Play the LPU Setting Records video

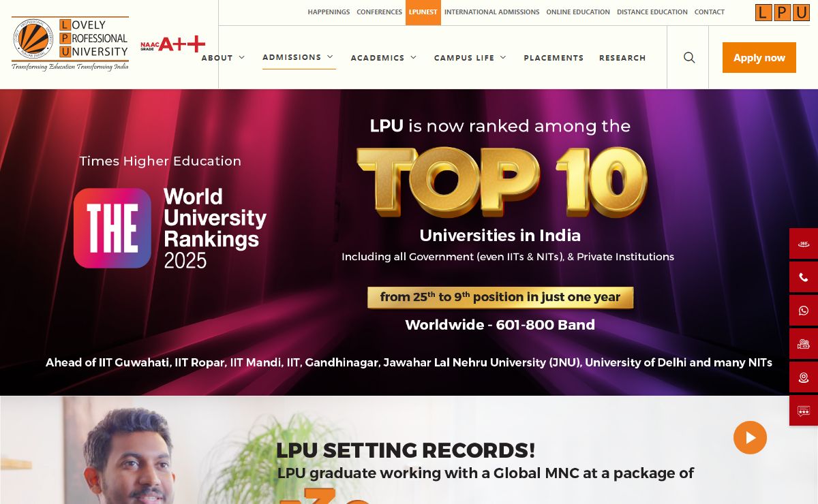750,437
